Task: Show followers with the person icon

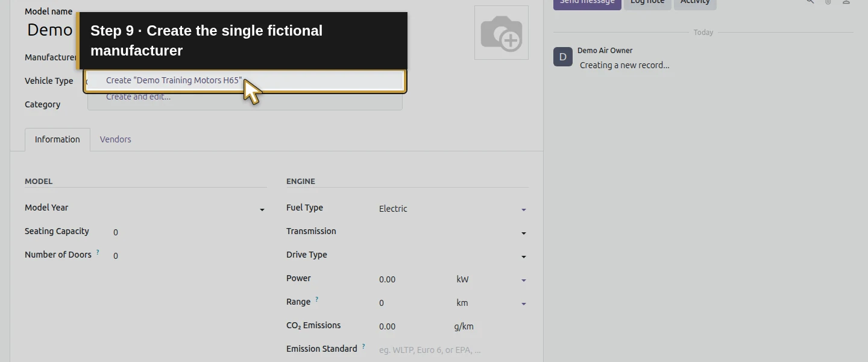Action: [846, 2]
